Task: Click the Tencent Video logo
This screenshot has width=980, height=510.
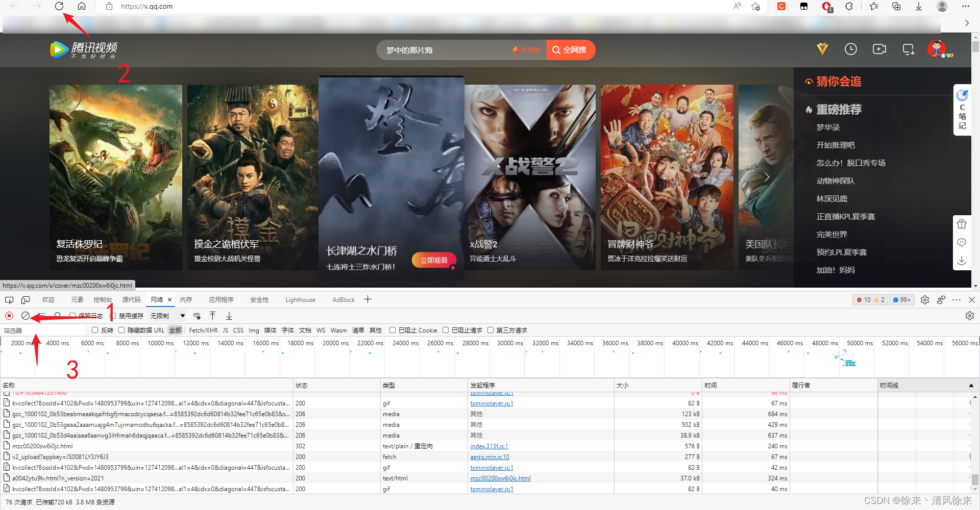Action: pos(84,49)
